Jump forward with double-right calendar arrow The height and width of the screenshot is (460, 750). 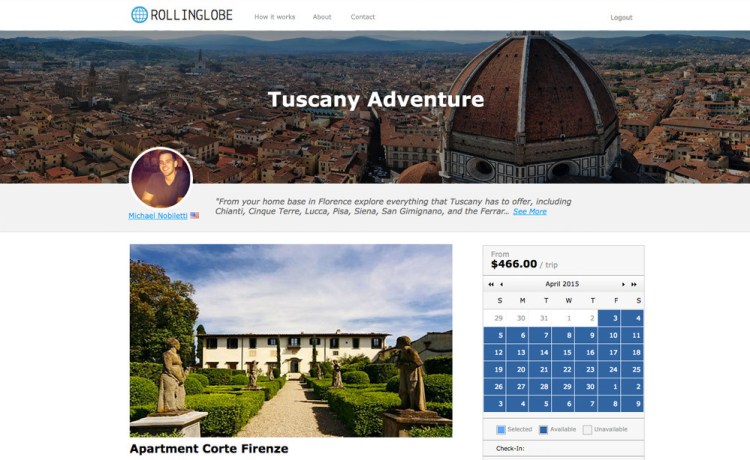(x=634, y=285)
